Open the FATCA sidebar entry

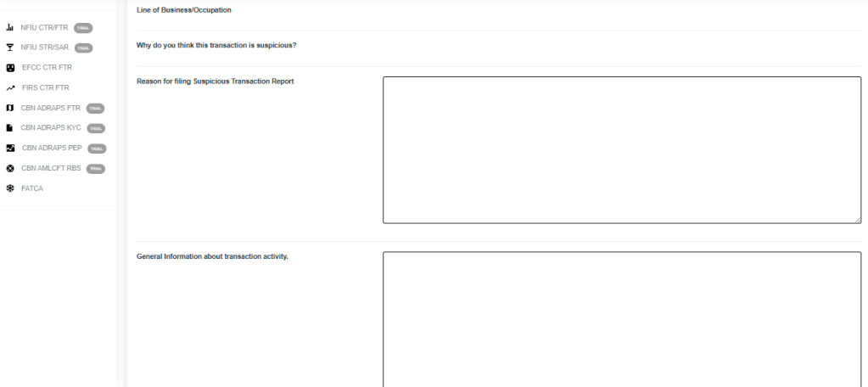pyautogui.click(x=32, y=188)
